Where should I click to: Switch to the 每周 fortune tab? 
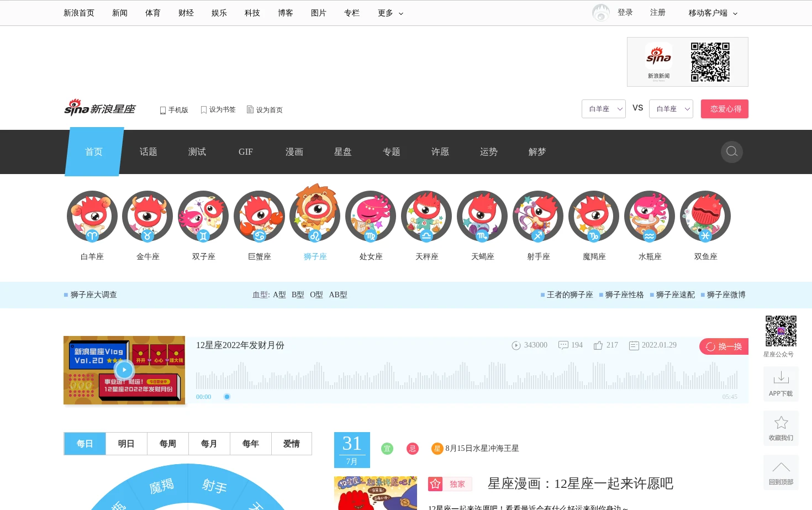point(168,444)
